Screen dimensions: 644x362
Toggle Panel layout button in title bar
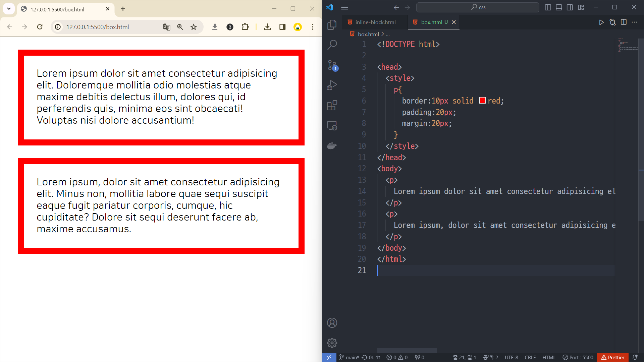(x=559, y=7)
